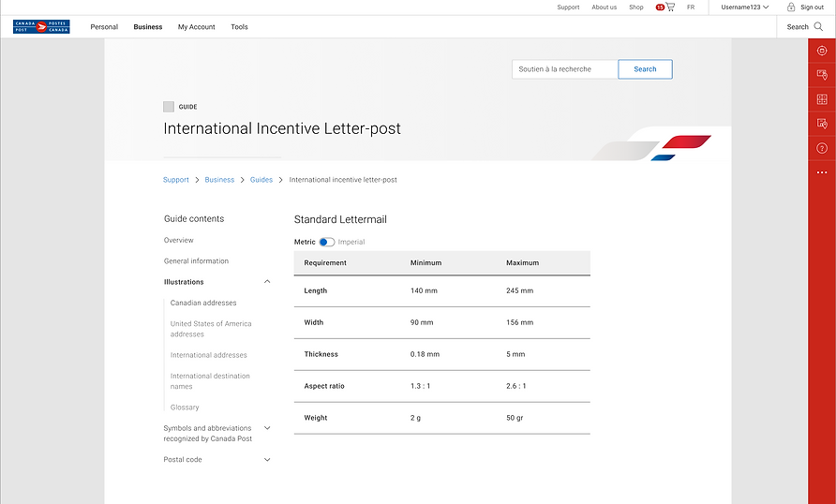Click the 2 g cell
836x504 pixels.
[x=415, y=418]
